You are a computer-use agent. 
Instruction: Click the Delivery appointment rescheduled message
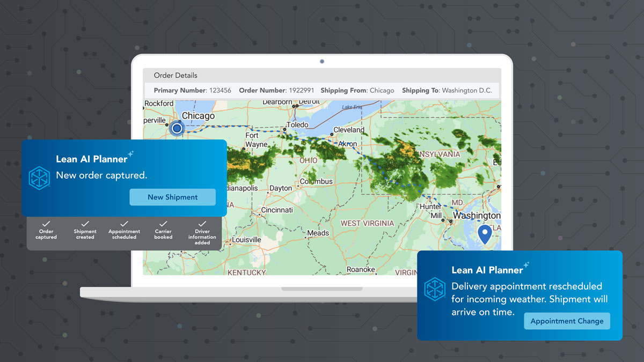(x=529, y=299)
